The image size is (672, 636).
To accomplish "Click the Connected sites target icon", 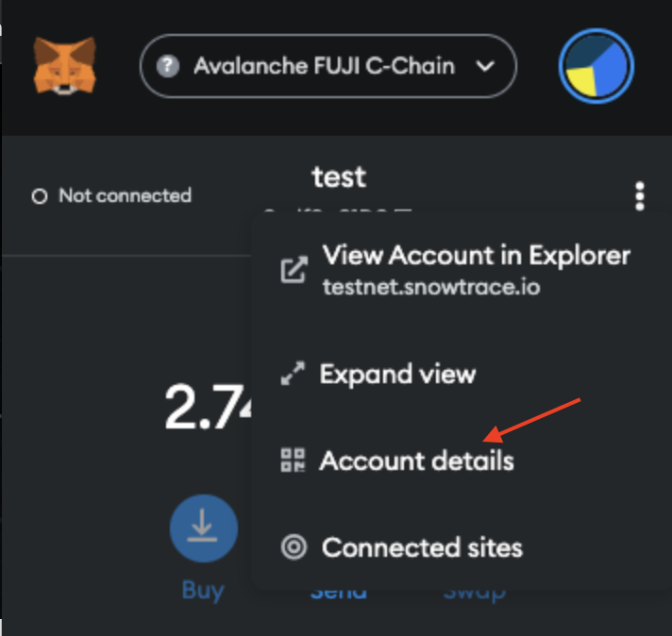I will pyautogui.click(x=294, y=547).
